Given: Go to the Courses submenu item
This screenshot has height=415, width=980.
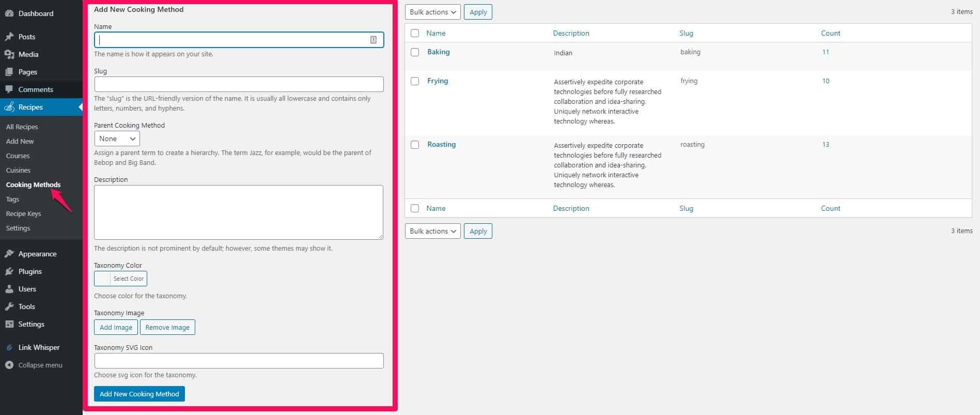Looking at the screenshot, I should pos(18,156).
